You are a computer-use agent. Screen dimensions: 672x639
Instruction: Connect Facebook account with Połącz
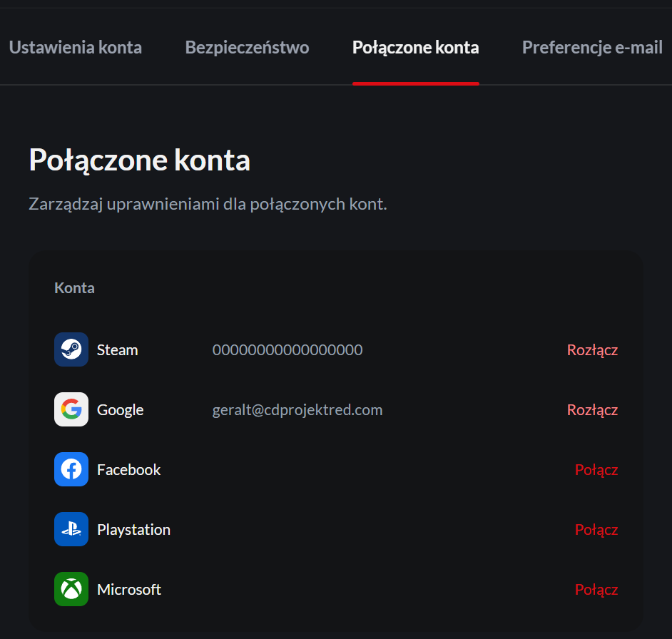point(596,470)
